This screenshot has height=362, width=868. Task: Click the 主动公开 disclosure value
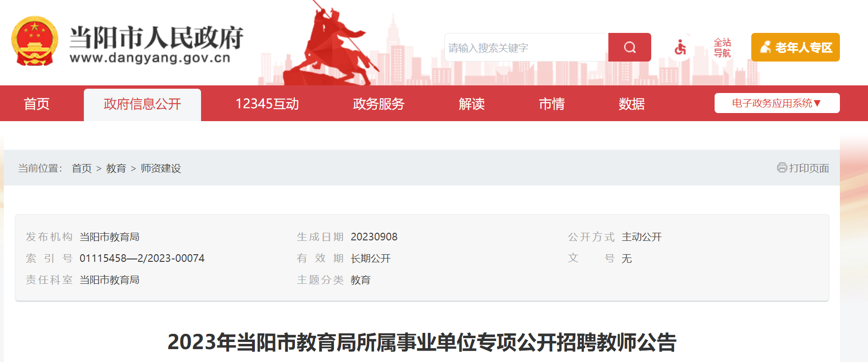[x=642, y=237]
